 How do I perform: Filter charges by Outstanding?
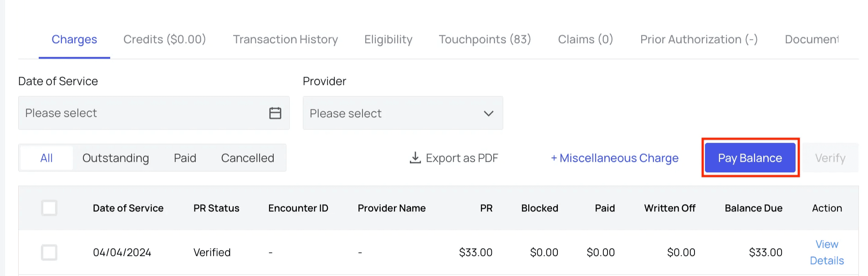click(116, 158)
